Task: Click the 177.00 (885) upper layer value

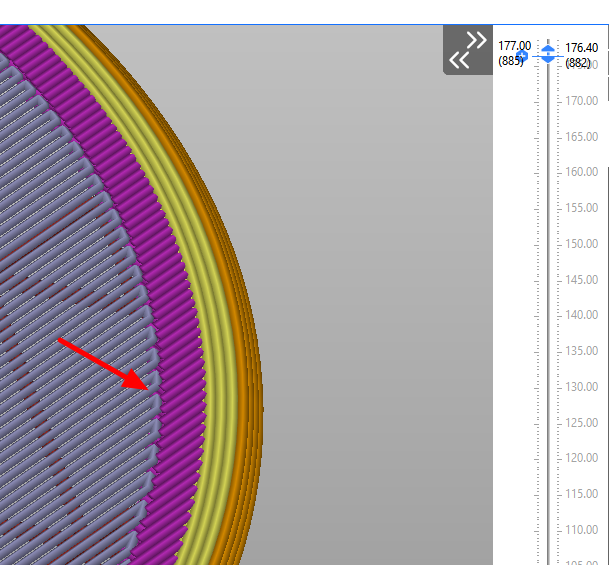Action: point(514,53)
